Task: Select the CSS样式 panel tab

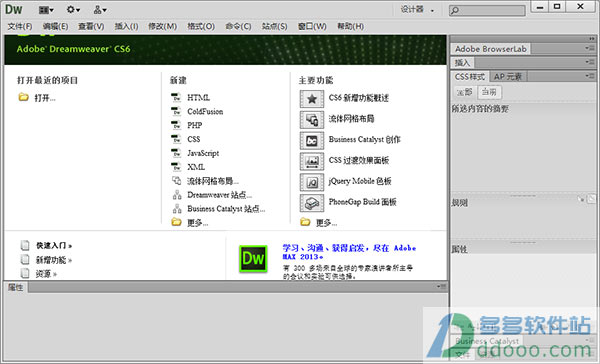Action: (470, 77)
